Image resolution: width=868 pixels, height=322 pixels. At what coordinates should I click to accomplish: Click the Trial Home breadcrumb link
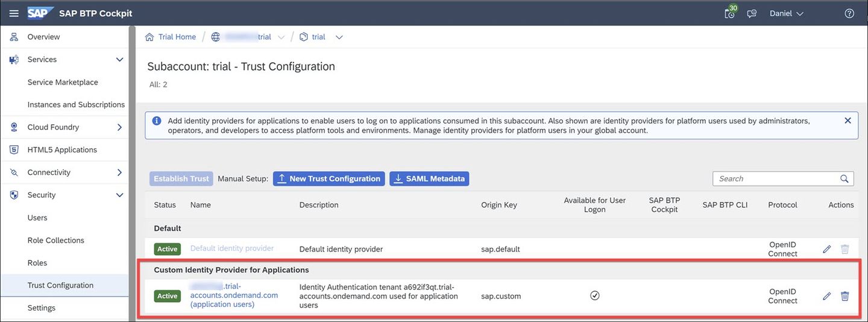pyautogui.click(x=177, y=37)
